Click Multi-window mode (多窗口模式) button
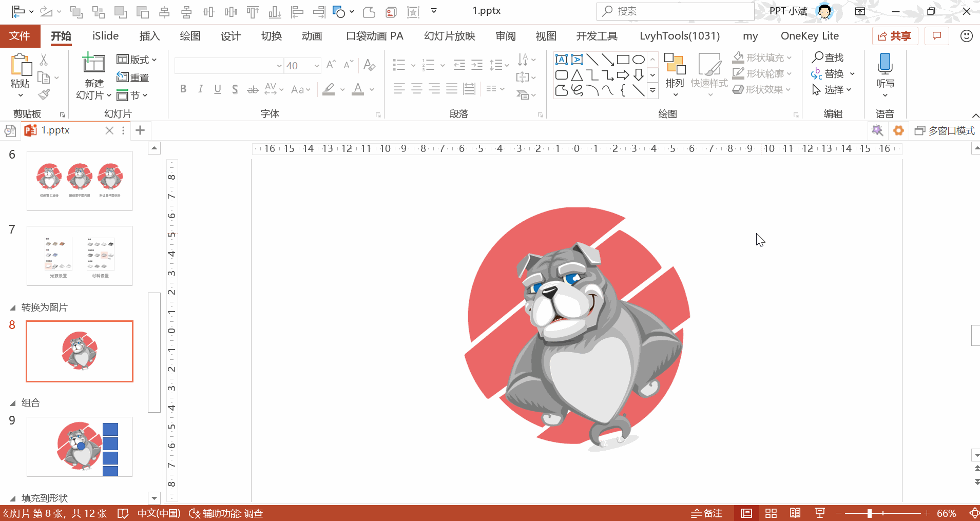 click(945, 131)
